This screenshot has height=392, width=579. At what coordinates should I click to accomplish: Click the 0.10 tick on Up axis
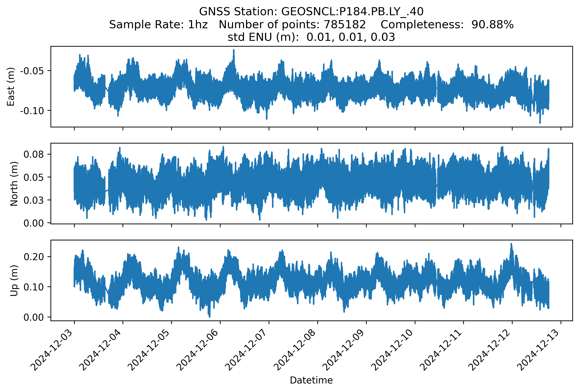tap(34, 287)
